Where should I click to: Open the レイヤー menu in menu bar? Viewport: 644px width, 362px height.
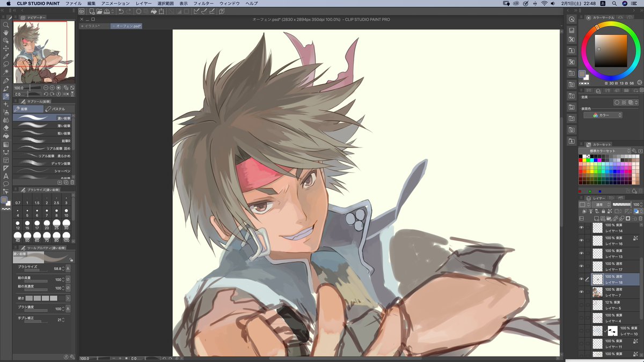click(x=144, y=3)
